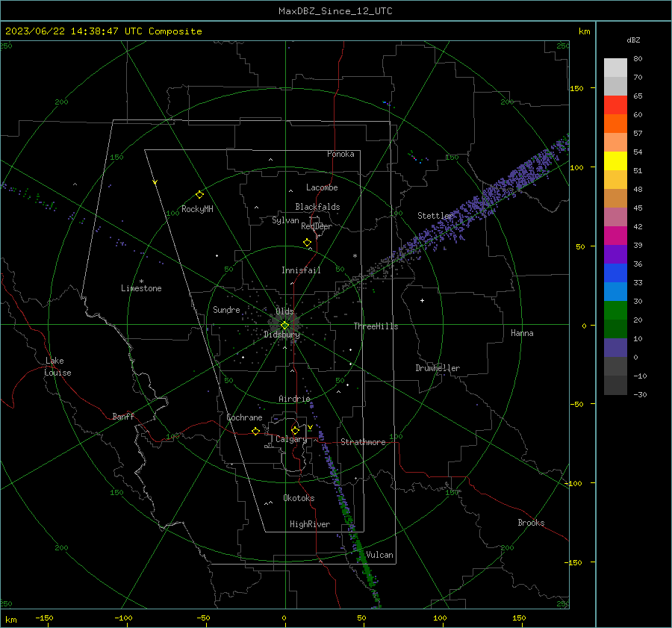Click the Innisfail city label
The height and width of the screenshot is (628, 672).
301,270
